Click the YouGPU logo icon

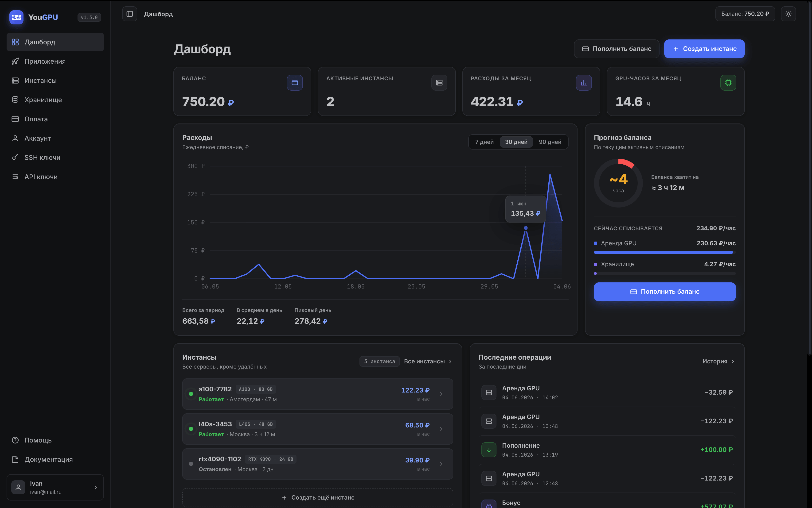(x=16, y=17)
